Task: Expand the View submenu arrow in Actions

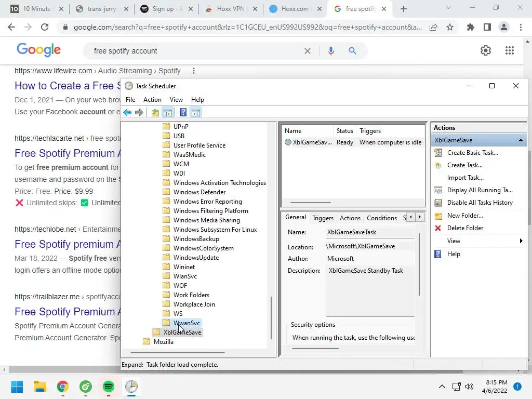Action: (x=521, y=241)
